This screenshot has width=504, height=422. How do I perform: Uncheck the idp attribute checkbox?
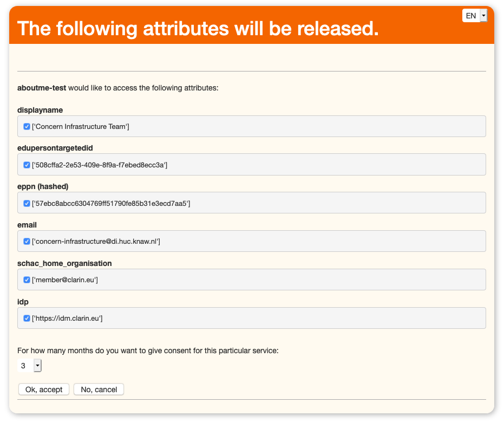27,318
